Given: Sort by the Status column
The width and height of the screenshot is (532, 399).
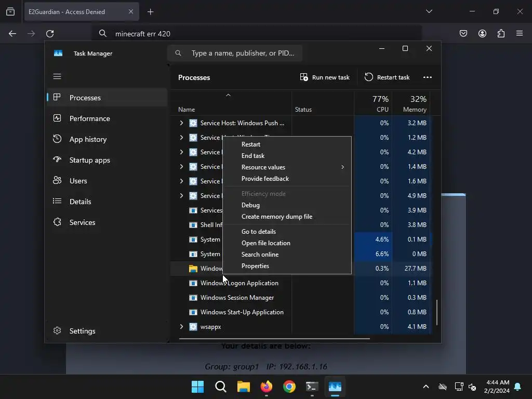Looking at the screenshot, I should 323,103.
